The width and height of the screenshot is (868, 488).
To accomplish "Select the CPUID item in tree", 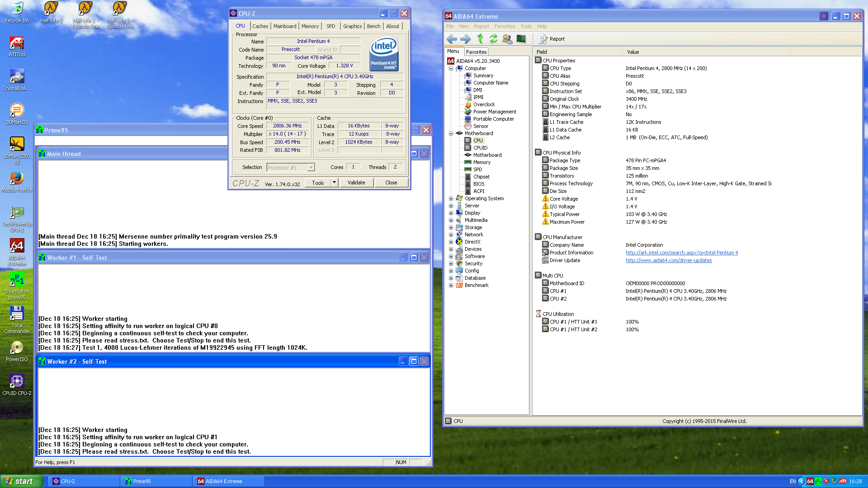I will tap(480, 148).
